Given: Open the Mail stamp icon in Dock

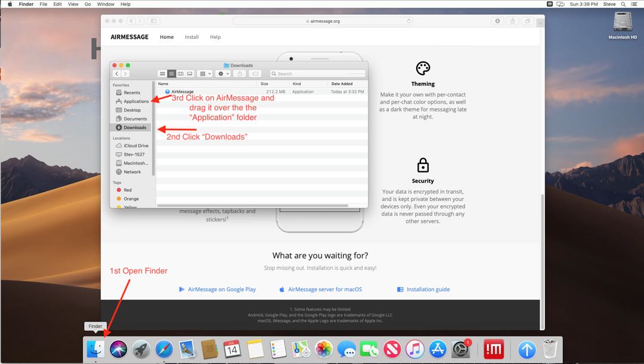Looking at the screenshot, I should pyautogui.click(x=187, y=349).
